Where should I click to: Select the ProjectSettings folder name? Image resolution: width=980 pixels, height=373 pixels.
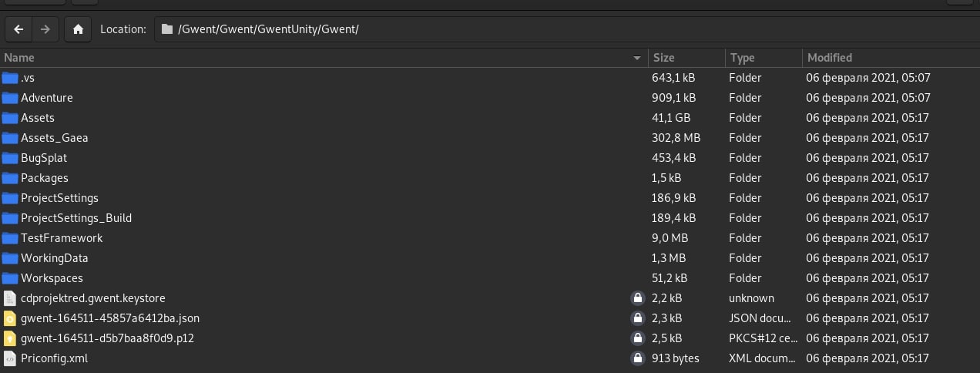[x=59, y=198]
